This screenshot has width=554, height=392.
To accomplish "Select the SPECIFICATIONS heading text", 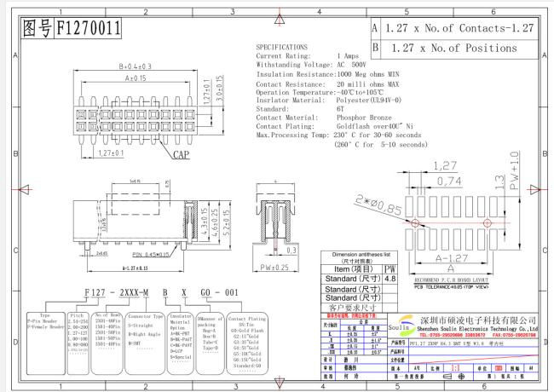I will 281,47.
